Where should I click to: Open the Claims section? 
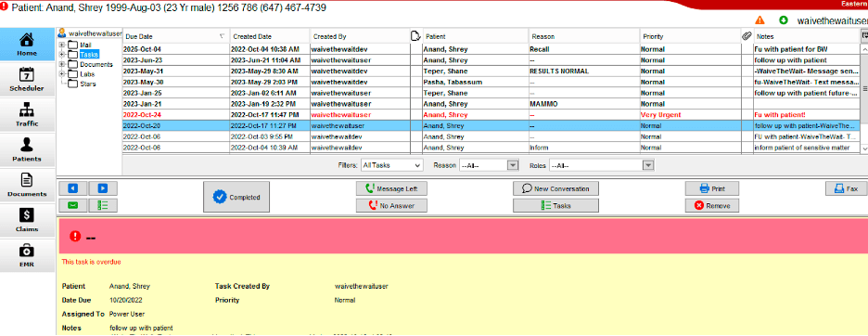click(27, 220)
